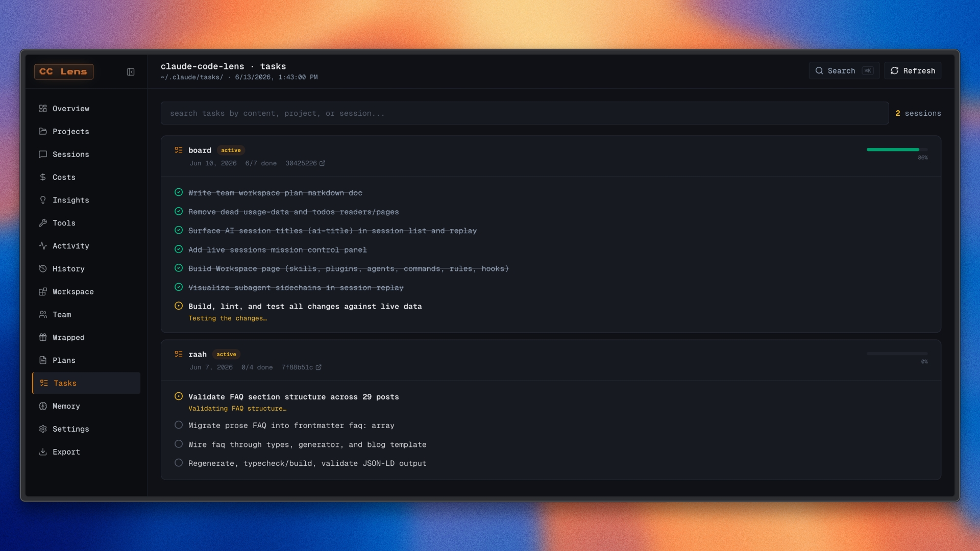
Task: Click the Workspace blocks icon
Action: click(43, 292)
